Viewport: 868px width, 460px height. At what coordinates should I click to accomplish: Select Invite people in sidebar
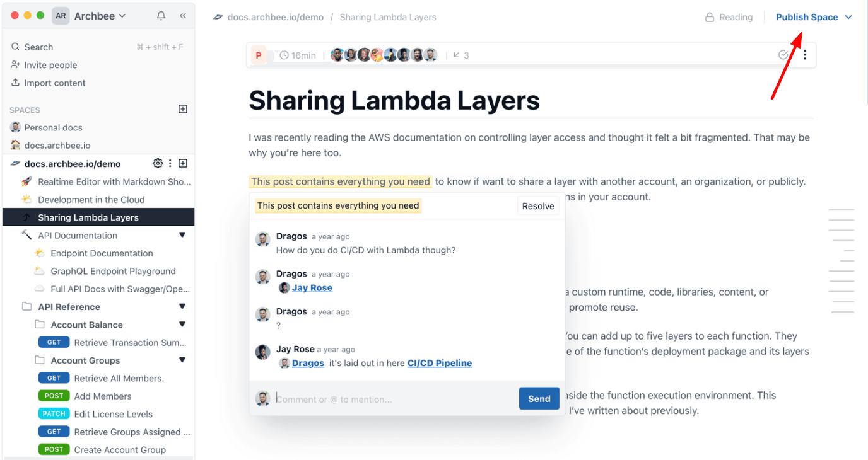tap(50, 65)
